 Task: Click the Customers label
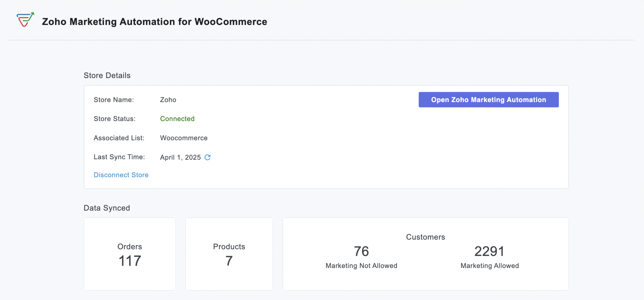tap(425, 237)
